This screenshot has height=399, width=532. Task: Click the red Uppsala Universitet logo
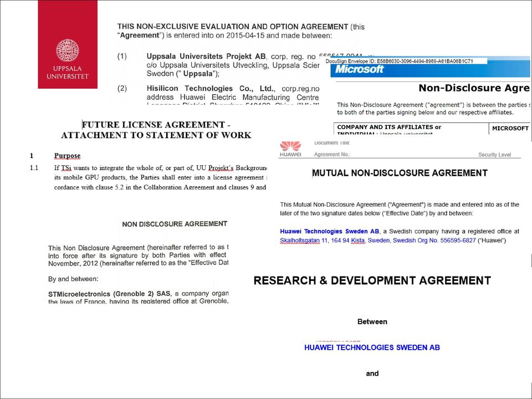point(68,44)
